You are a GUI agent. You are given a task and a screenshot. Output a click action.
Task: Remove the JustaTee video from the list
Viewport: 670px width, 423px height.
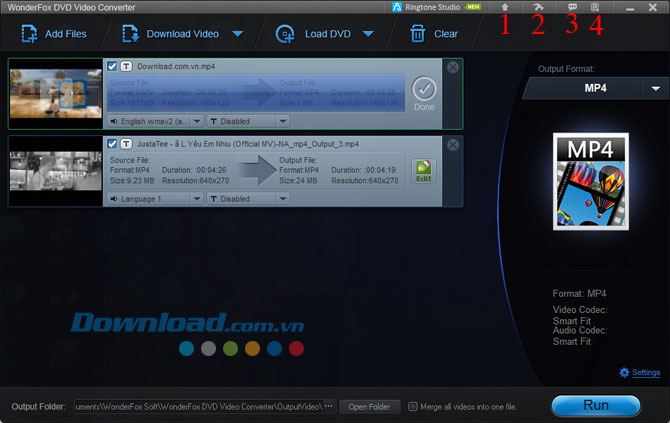click(453, 145)
